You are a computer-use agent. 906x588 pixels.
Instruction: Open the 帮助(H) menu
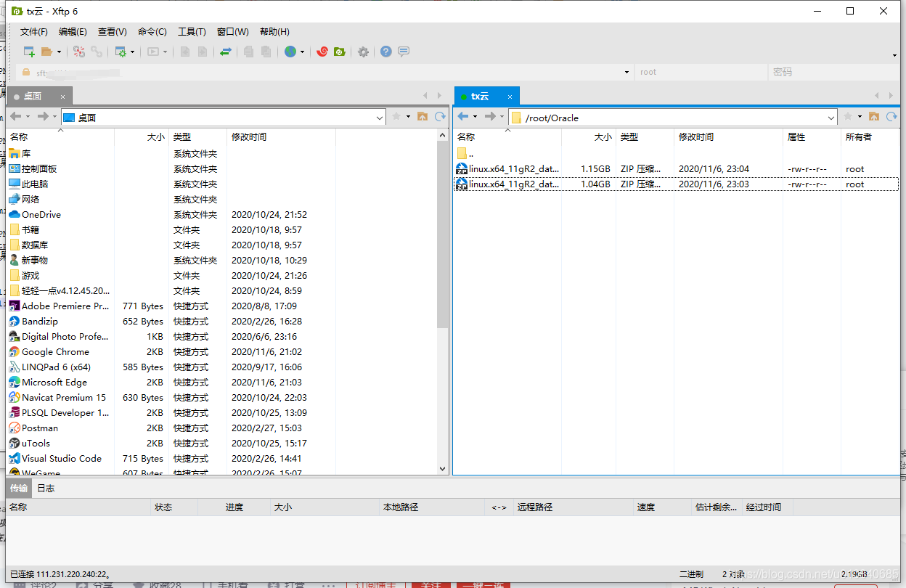click(274, 32)
